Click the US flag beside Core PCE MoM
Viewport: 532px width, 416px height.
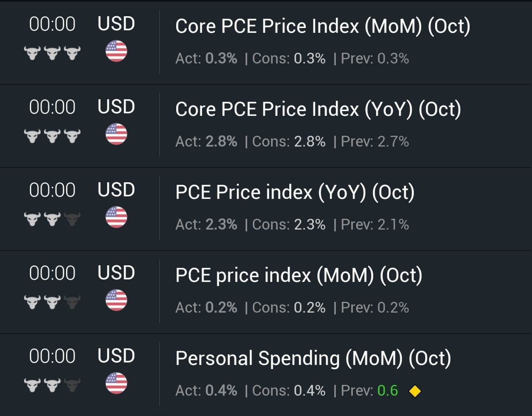click(x=116, y=51)
